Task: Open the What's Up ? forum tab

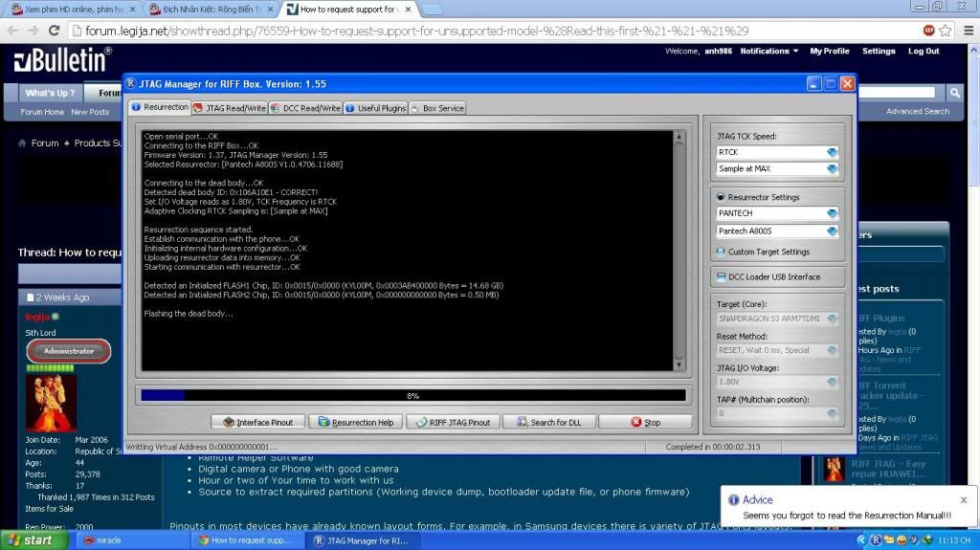Action: point(50,93)
